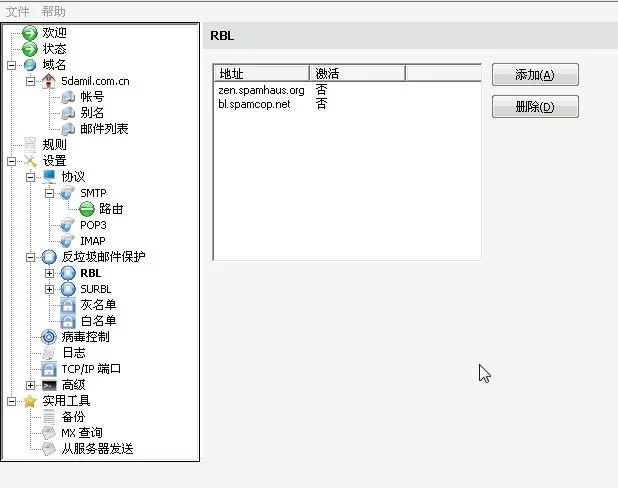618x488 pixels.
Task: Collapse the 实用工具 tree node
Action: pyautogui.click(x=11, y=401)
